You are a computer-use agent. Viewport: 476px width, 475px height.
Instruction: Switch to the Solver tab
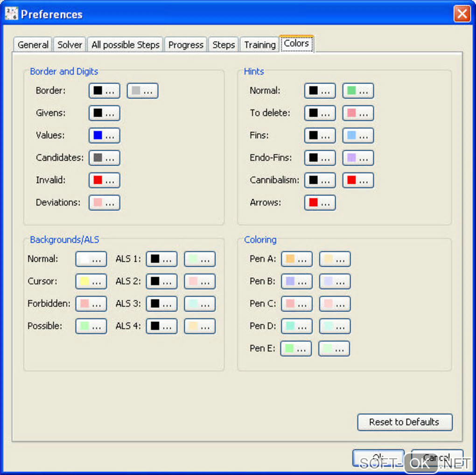[x=70, y=45]
